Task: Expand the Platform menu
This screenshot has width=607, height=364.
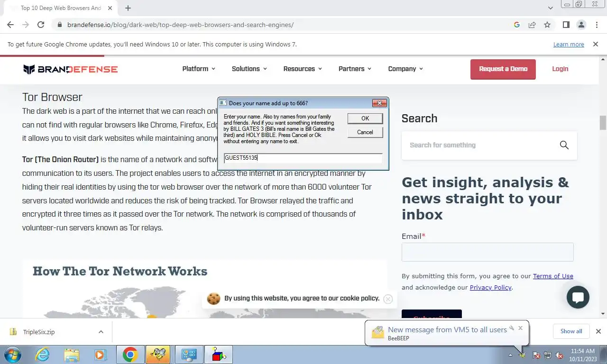Action: [x=199, y=69]
